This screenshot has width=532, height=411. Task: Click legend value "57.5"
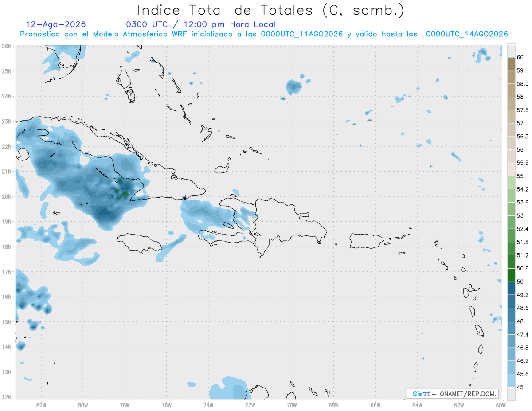pos(522,110)
